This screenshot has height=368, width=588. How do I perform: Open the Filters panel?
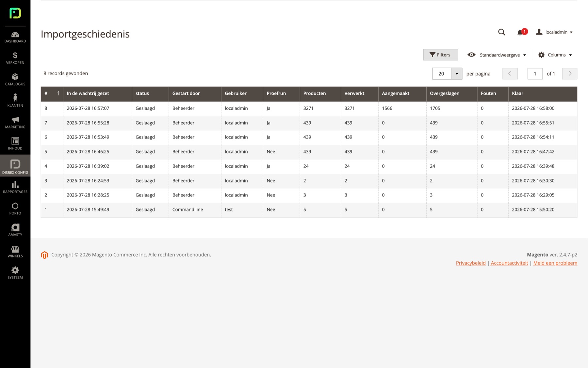point(440,55)
